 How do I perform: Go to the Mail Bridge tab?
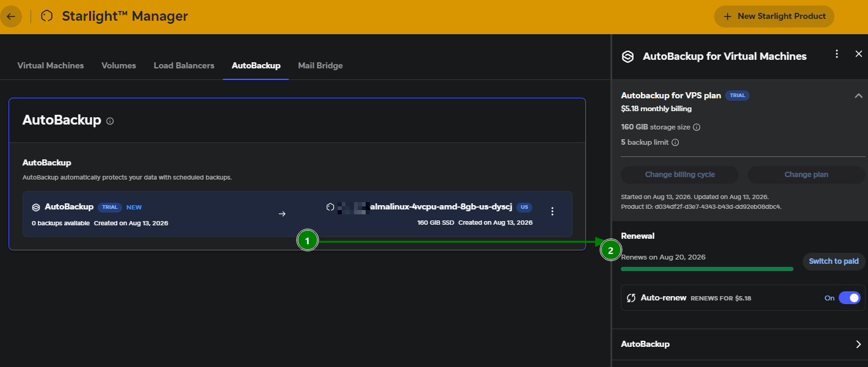click(320, 65)
